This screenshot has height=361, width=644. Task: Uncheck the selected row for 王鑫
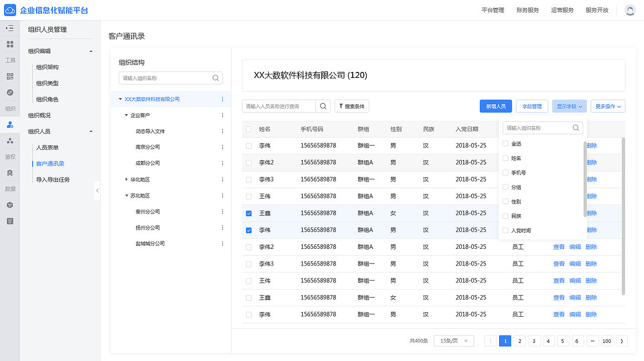click(248, 213)
